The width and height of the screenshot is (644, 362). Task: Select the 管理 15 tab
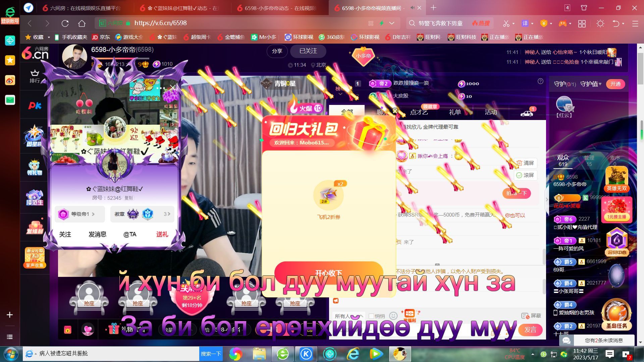(x=589, y=161)
